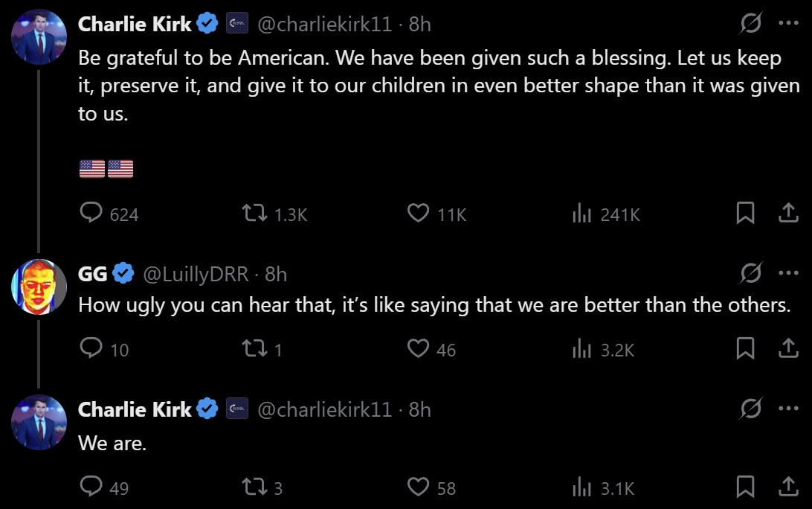812x509 pixels.
Task: Reply to GG's post with 10 replies
Action: [91, 348]
